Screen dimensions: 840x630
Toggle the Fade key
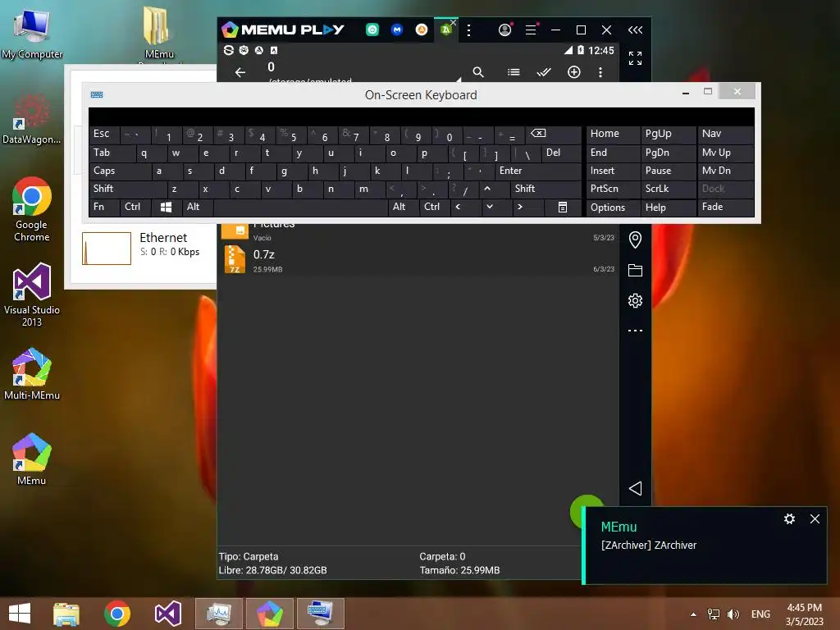click(725, 207)
